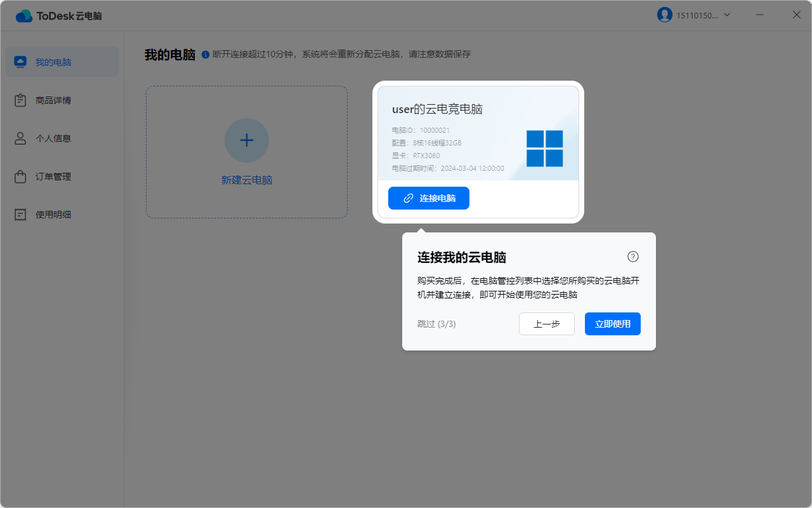Image resolution: width=812 pixels, height=508 pixels.
Task: Skip the guide via 跳过 (3/3)
Action: click(436, 324)
